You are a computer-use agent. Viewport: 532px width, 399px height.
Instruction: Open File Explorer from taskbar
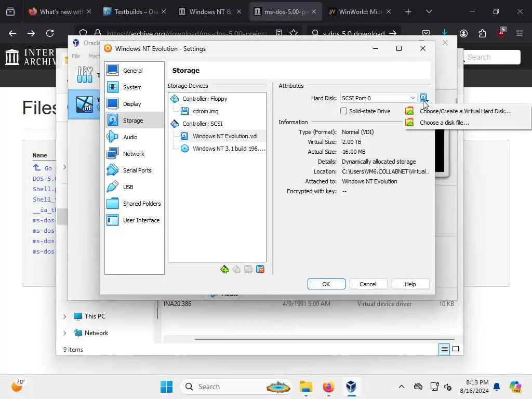tap(305, 387)
